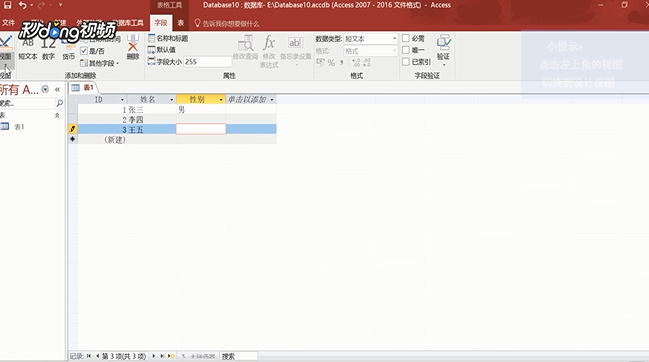Viewport: 649px width, 362px height.
Task: Open the Validation (验证) button
Action: click(x=444, y=50)
